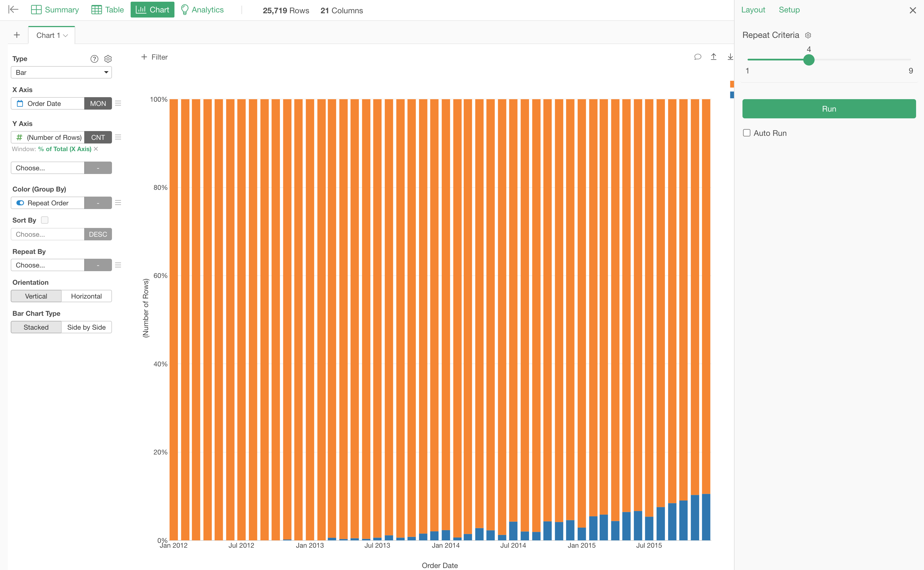Screen dimensions: 924x570
Task: Enable Auto Run
Action: pos(746,133)
